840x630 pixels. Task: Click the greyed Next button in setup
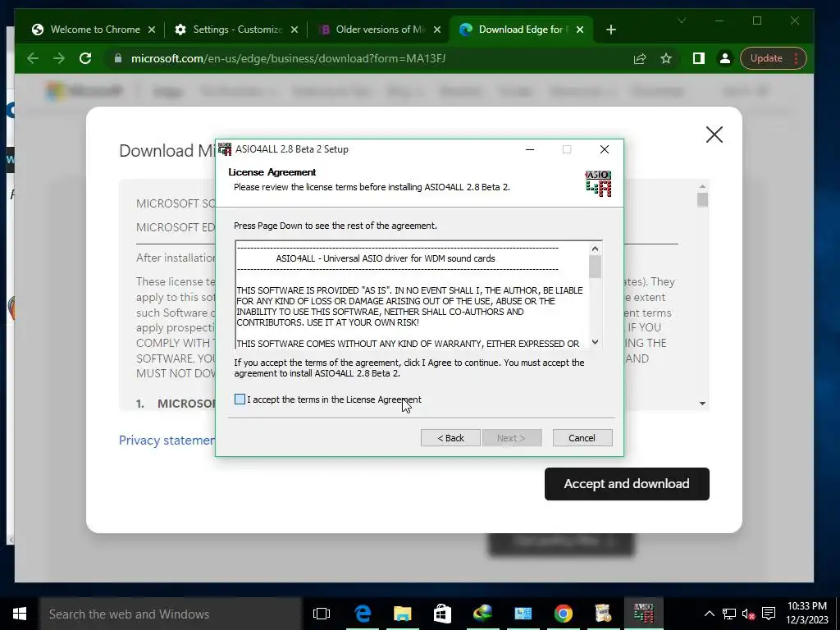[511, 438]
